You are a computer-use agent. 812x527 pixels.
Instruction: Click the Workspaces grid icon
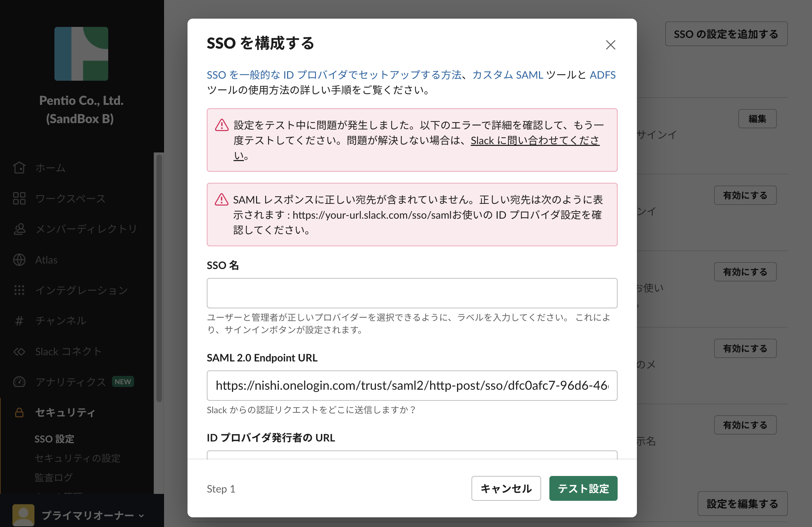(x=19, y=198)
